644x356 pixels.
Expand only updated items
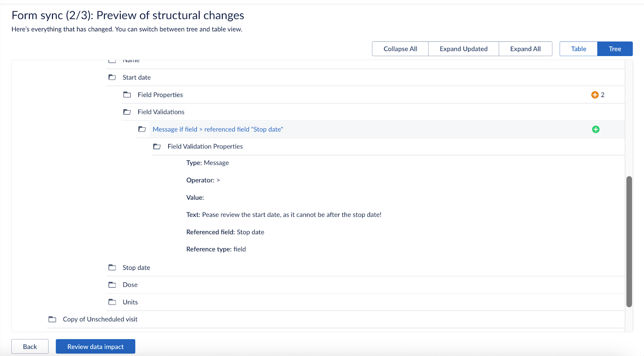pyautogui.click(x=463, y=49)
